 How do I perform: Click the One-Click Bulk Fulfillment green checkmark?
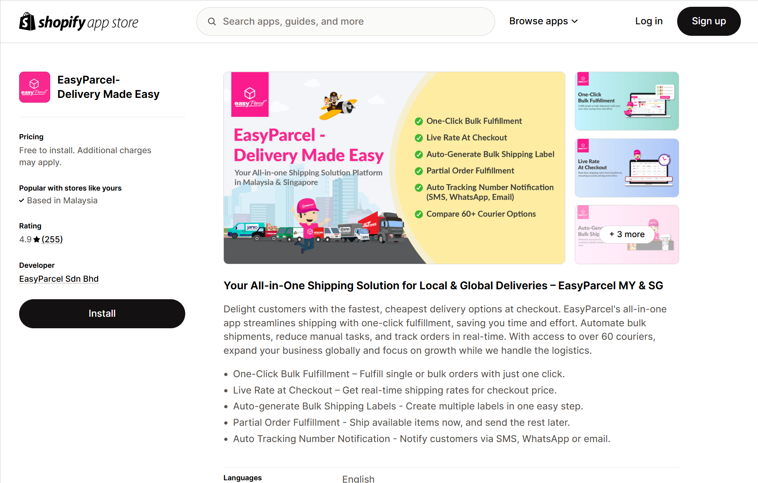click(x=418, y=121)
